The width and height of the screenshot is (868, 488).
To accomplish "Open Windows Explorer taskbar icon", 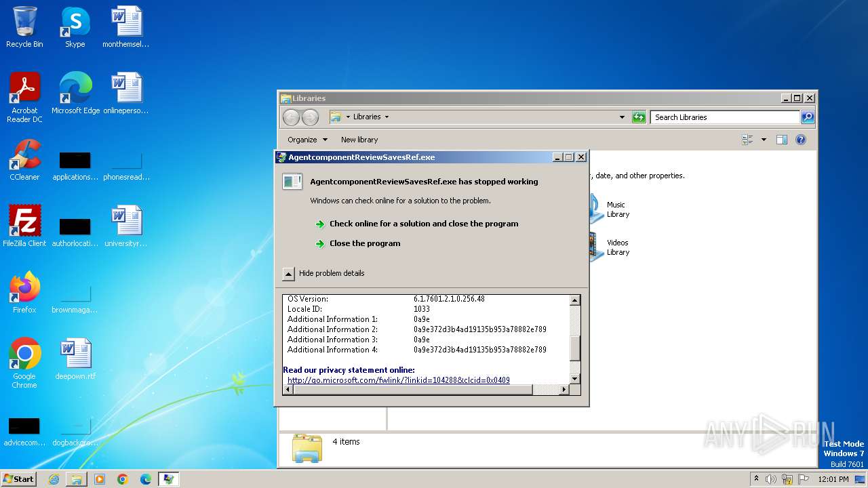I will click(x=77, y=479).
